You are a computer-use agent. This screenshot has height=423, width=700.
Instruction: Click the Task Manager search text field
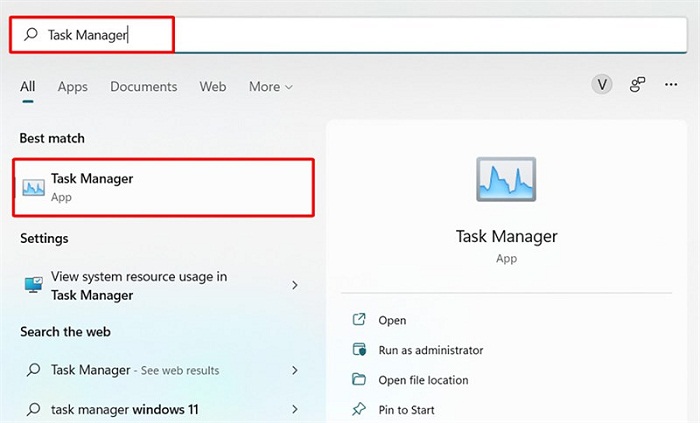coord(348,35)
